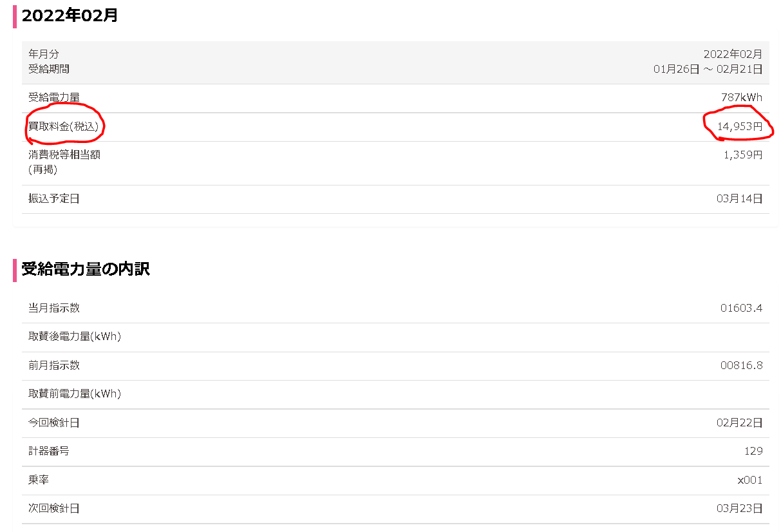Click the 年月分 header label
This screenshot has height=532, width=781.
[x=44, y=54]
